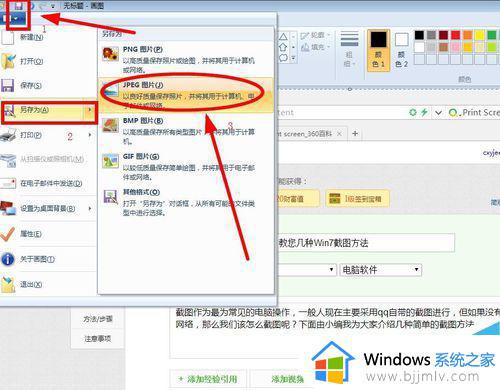Click the lightning bolt icon in browser
This screenshot has width=500, height=390.
click(424, 112)
